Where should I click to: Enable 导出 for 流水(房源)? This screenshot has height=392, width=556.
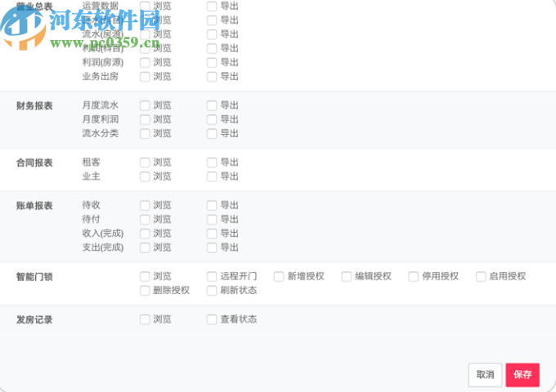click(x=212, y=34)
